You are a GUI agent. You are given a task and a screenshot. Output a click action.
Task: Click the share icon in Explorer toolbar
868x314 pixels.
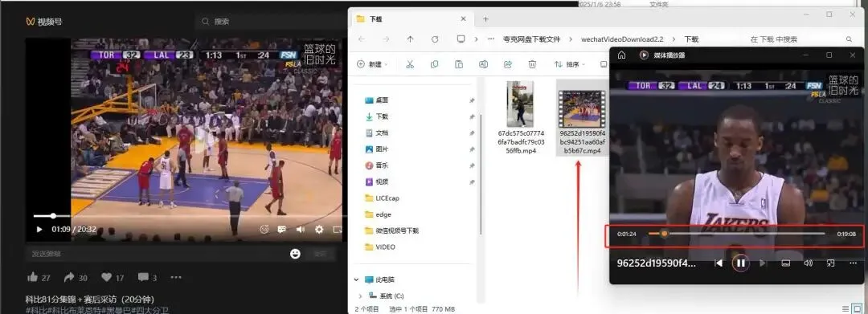[x=508, y=65]
